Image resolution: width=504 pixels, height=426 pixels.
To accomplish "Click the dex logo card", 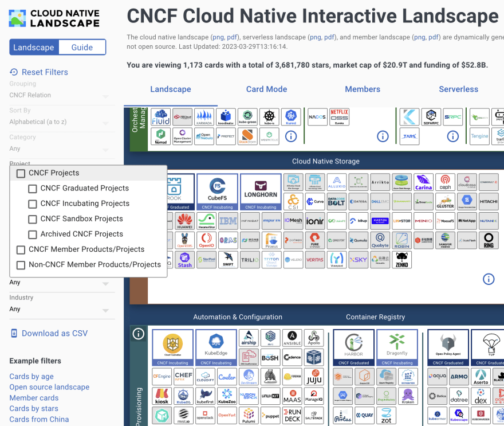I will 481,396.
